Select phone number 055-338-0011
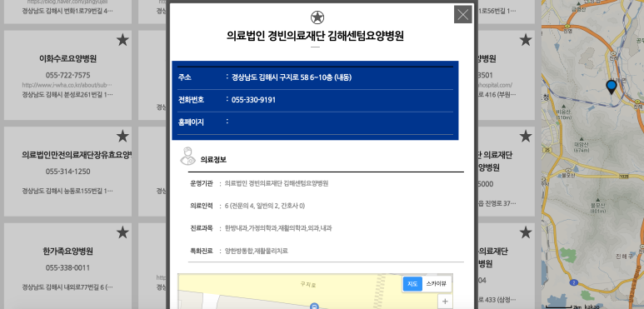 click(67, 268)
